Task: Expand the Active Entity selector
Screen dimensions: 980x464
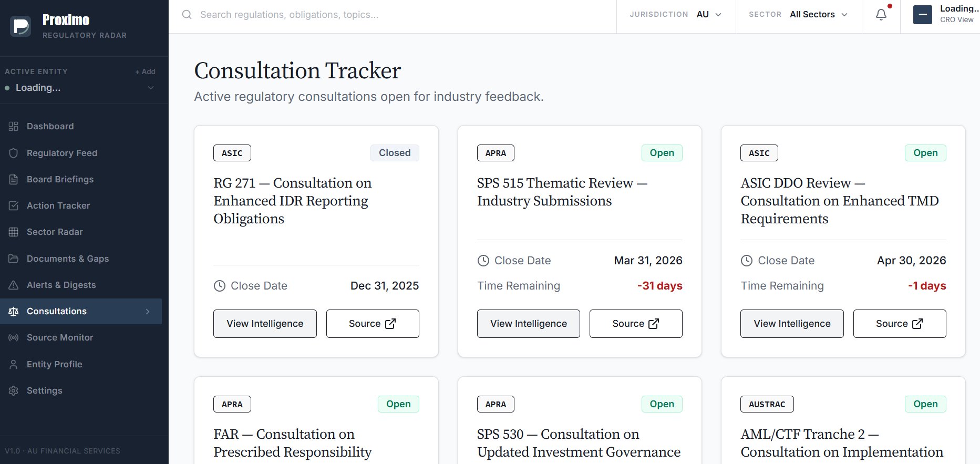Action: point(80,88)
